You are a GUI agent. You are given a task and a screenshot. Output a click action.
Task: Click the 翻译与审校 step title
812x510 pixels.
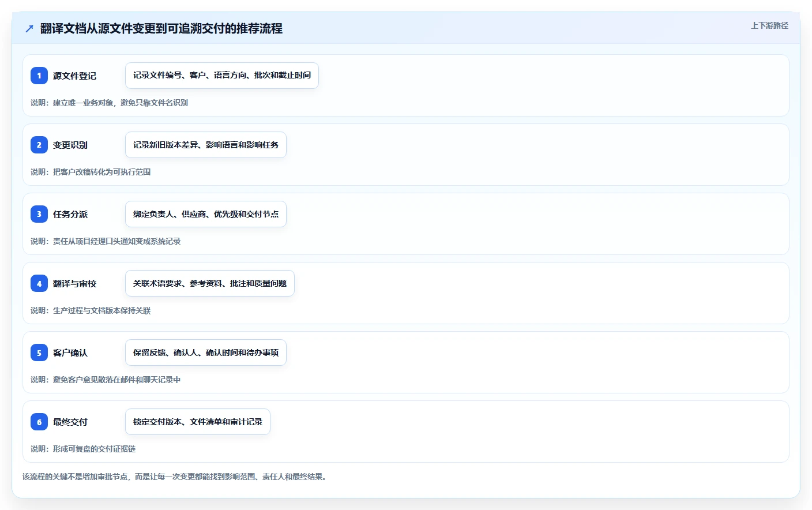(x=74, y=283)
